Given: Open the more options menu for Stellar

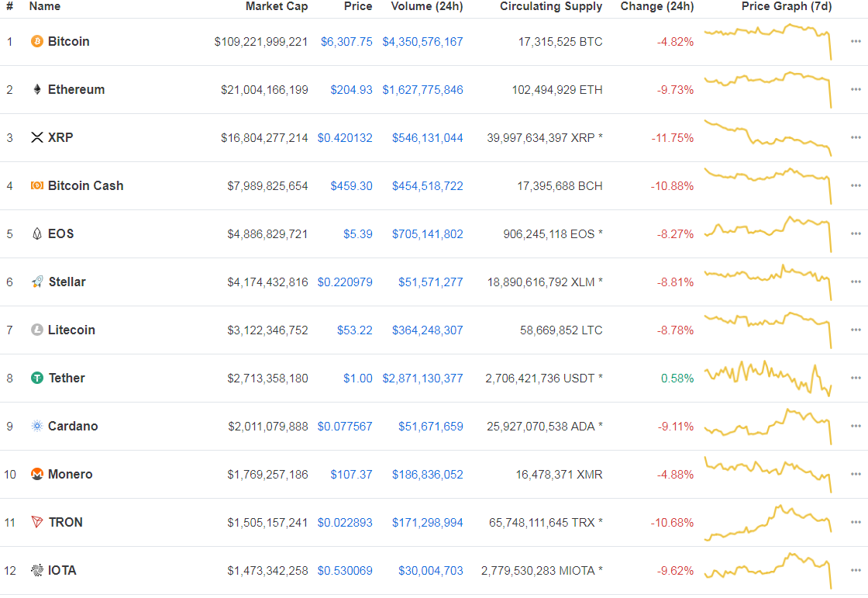Looking at the screenshot, I should (856, 282).
